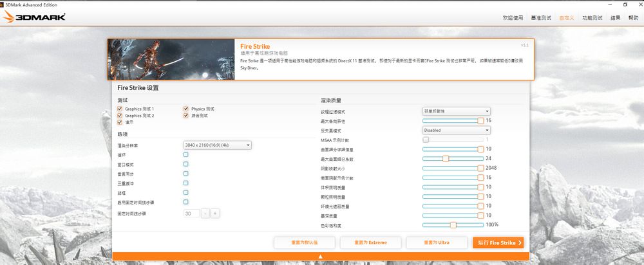This screenshot has height=265, width=644.
Task: Click the 运行 Fire Strike button
Action: [x=498, y=242]
